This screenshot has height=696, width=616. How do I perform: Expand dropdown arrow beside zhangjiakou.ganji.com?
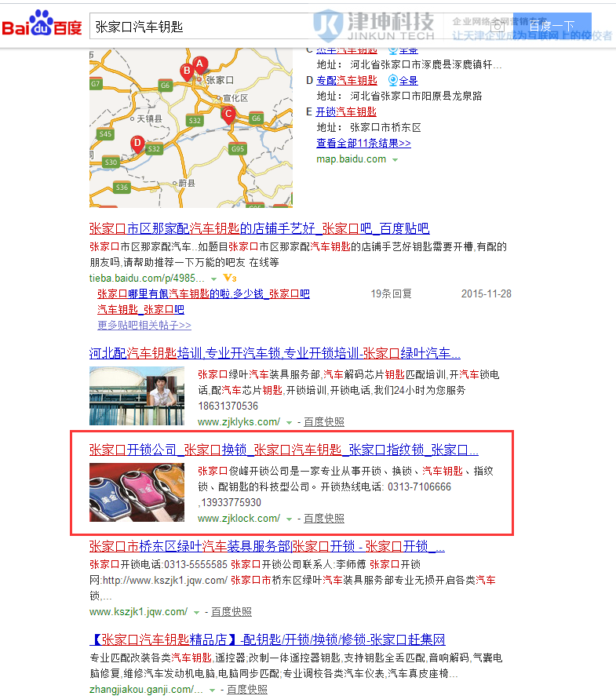(212, 691)
